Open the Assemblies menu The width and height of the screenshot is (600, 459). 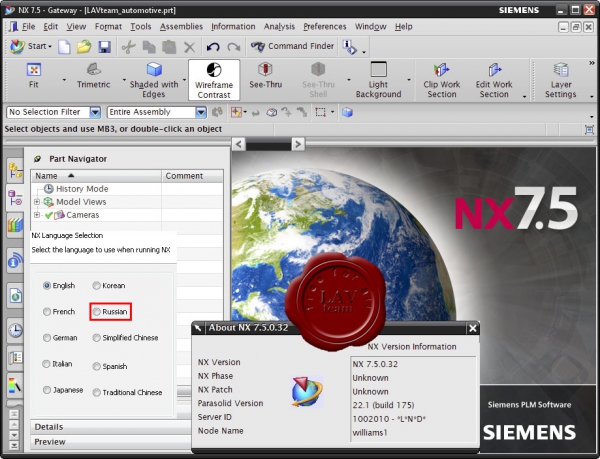181,26
